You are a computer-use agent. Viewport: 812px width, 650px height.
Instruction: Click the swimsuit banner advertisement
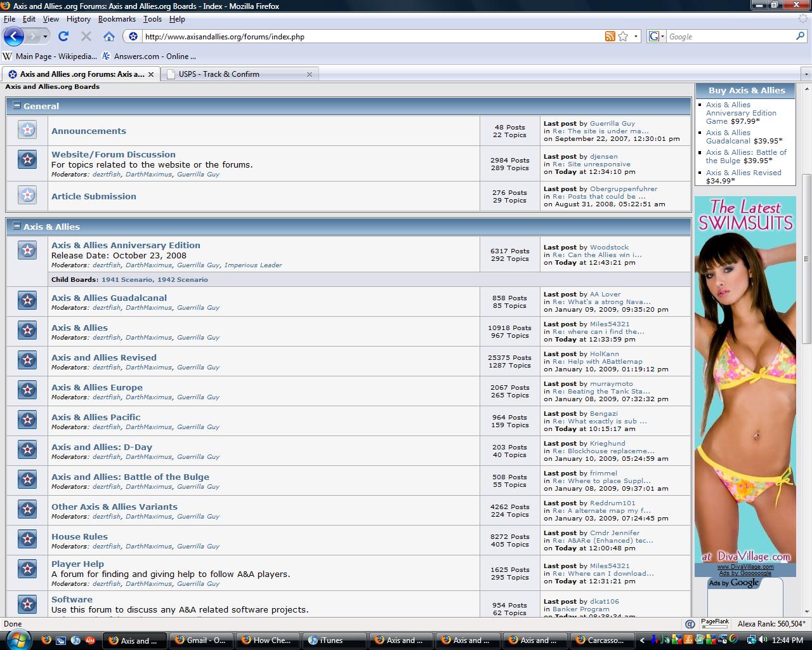[745, 379]
